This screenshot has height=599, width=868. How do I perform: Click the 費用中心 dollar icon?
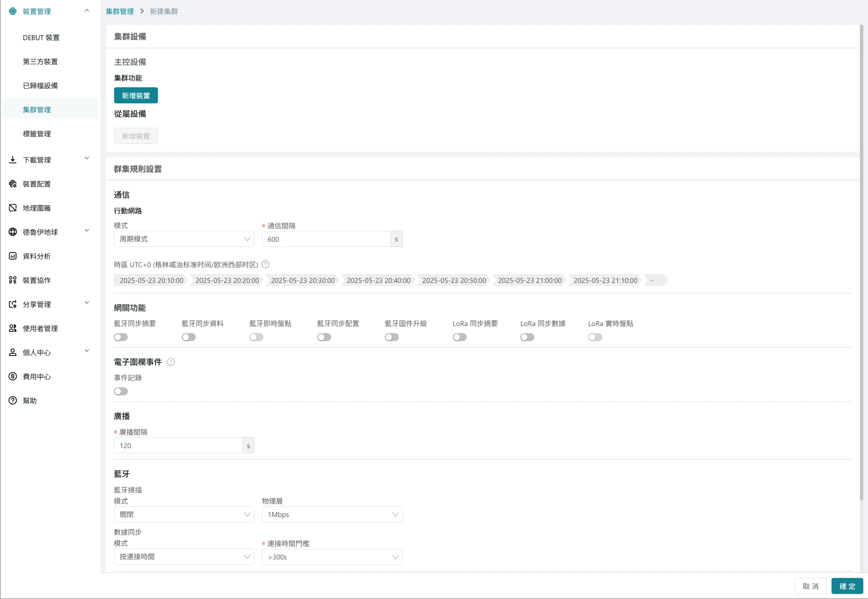[x=13, y=377]
